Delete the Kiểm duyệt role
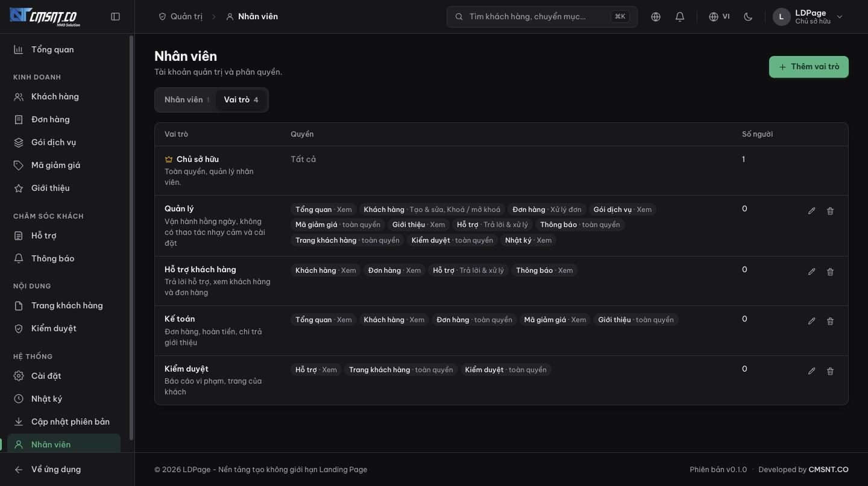This screenshot has width=868, height=486. coord(830,371)
